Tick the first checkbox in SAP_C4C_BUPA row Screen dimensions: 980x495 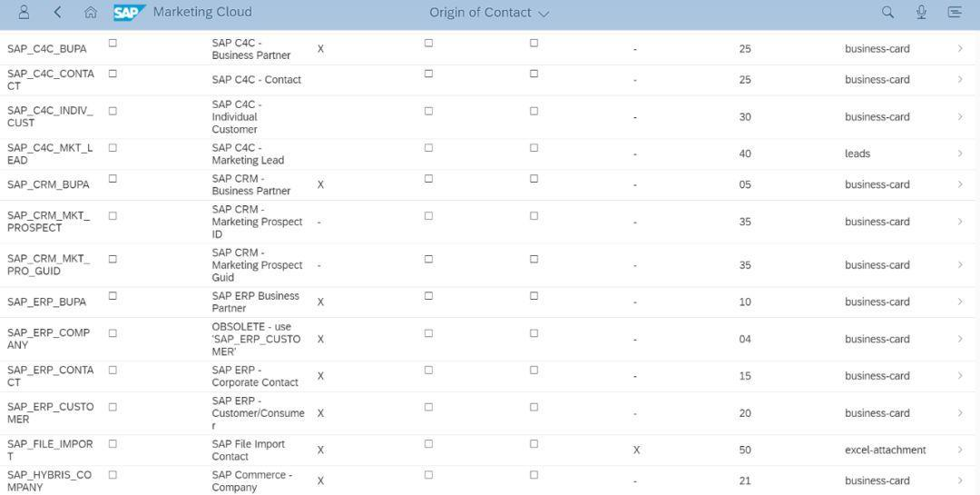pos(113,43)
